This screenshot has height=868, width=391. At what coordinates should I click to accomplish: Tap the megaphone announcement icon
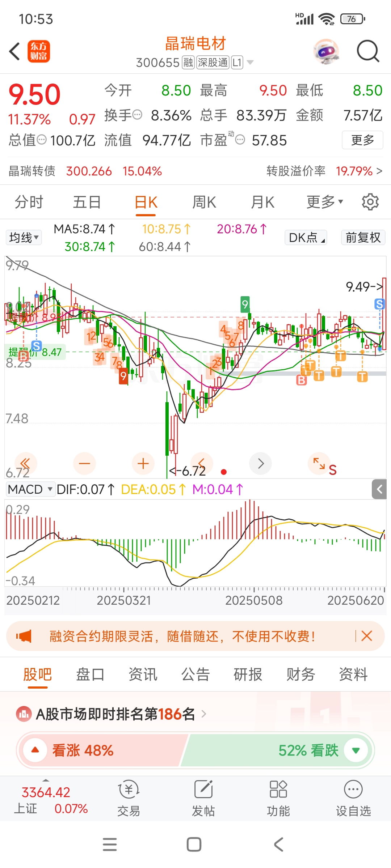coord(24,636)
